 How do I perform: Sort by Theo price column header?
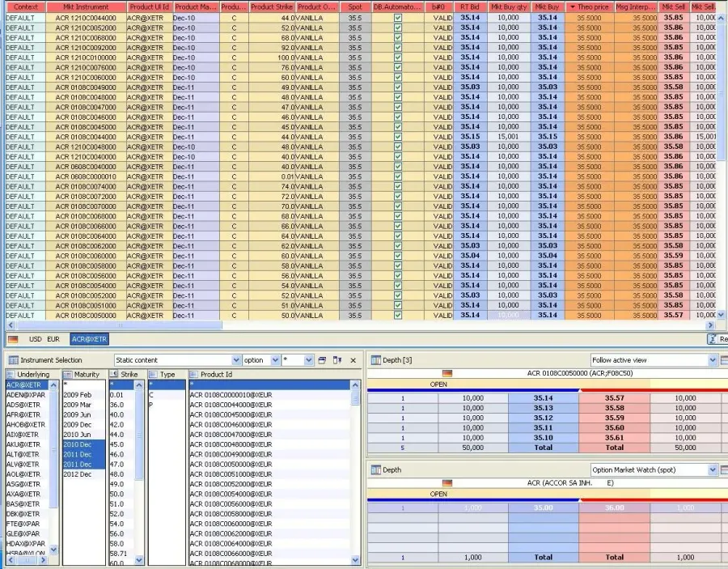[590, 7]
